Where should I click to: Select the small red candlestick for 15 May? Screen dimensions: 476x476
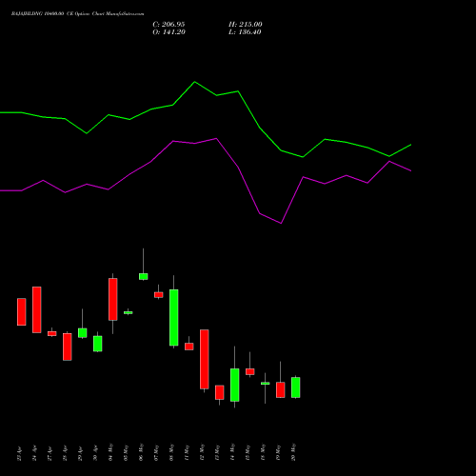(x=250, y=371)
